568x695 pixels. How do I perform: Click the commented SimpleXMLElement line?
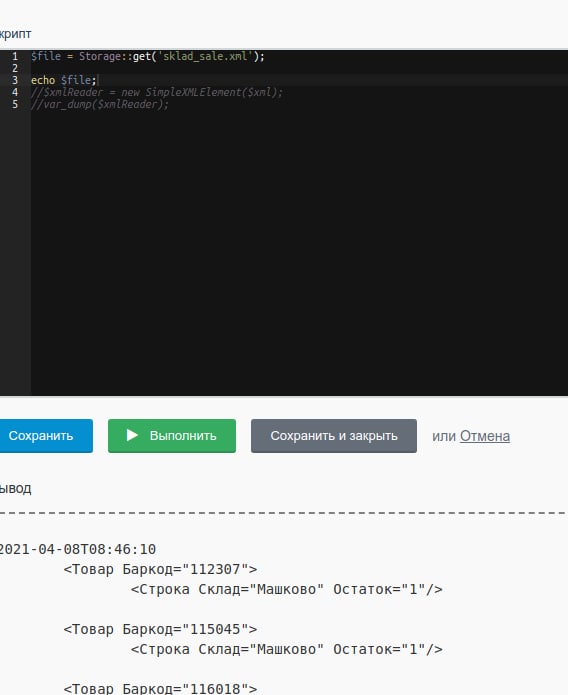click(x=157, y=92)
